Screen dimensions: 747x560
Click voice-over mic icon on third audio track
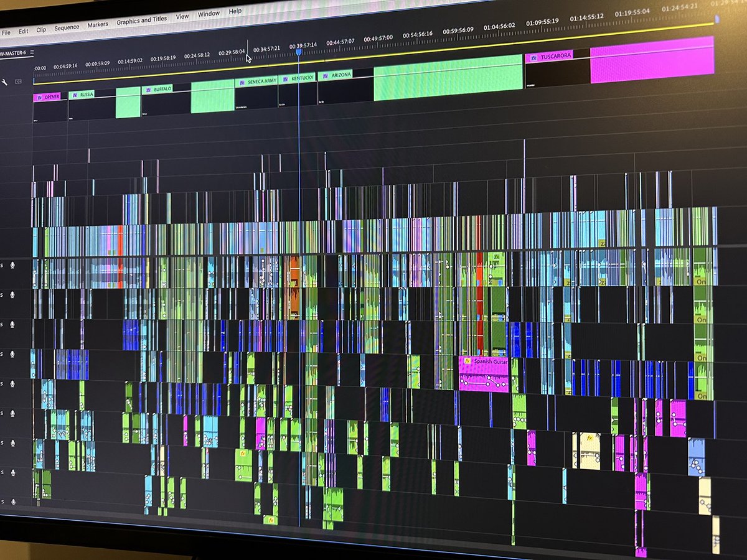click(12, 325)
